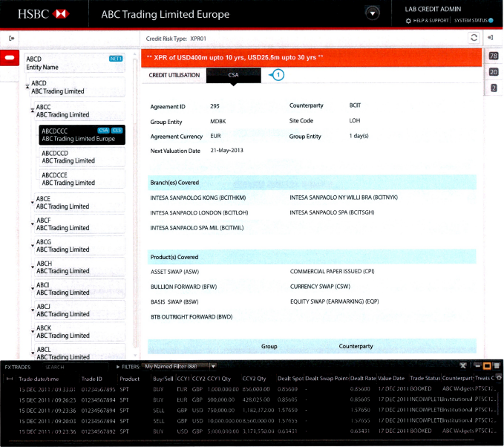
Task: Click the red minus button on left edge
Action: point(10,58)
